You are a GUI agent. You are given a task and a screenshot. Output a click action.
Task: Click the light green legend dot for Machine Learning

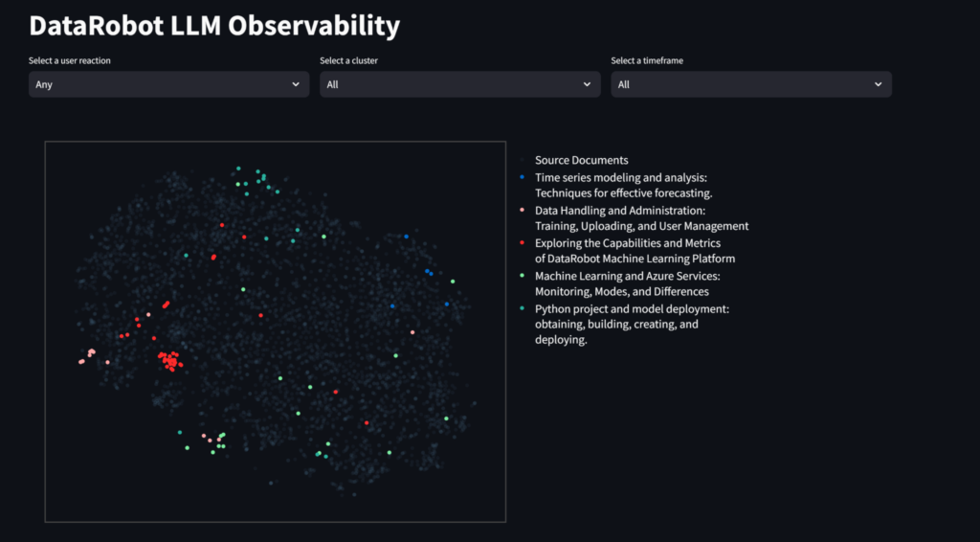tap(521, 276)
